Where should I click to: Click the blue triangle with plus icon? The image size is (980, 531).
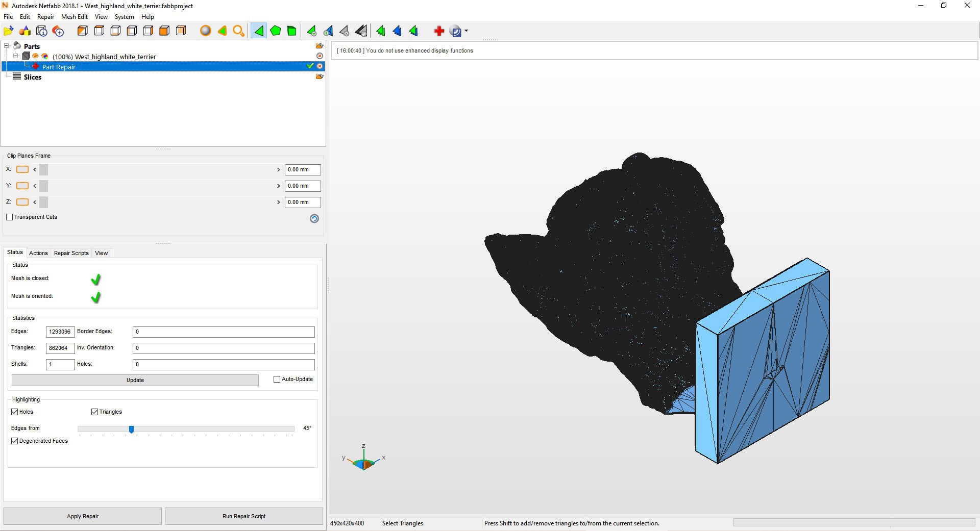pos(328,31)
